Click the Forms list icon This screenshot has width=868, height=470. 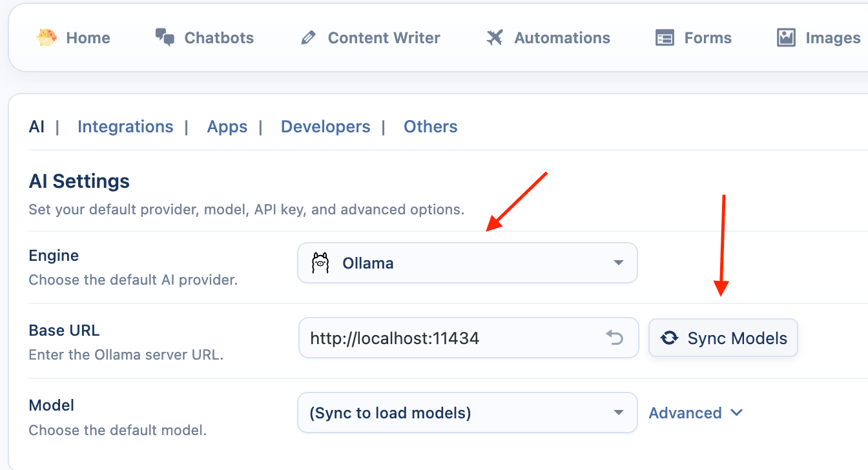coord(665,38)
